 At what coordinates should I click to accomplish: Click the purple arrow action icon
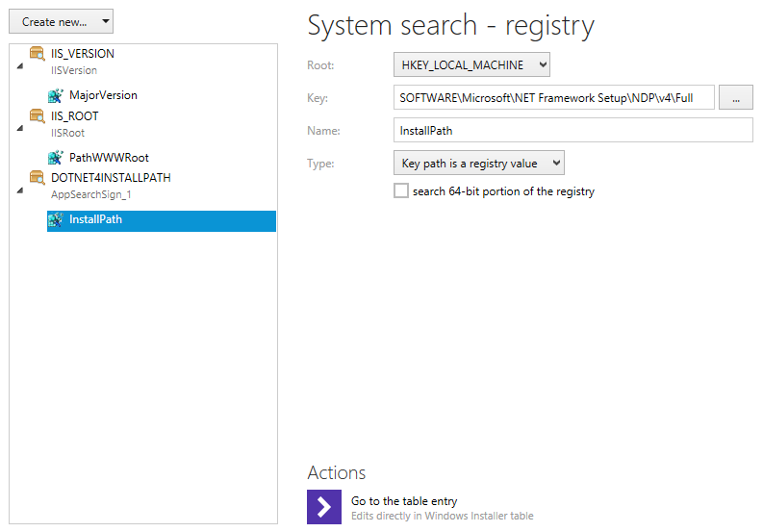tap(324, 507)
